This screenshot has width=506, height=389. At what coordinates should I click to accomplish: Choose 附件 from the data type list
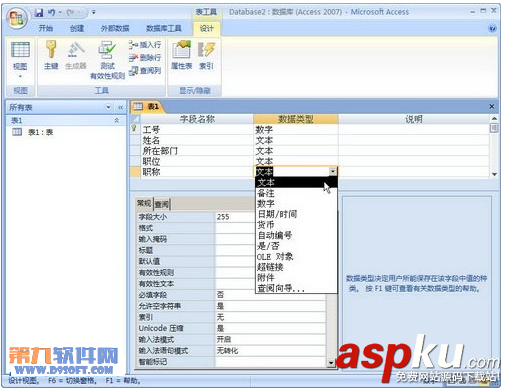pyautogui.click(x=296, y=277)
